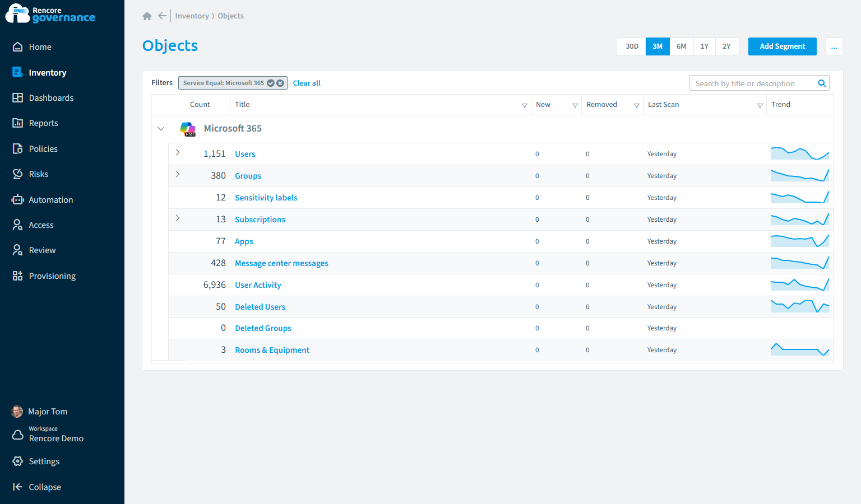The width and height of the screenshot is (861, 504).
Task: Go to home via breadcrumb house icon
Action: (147, 16)
